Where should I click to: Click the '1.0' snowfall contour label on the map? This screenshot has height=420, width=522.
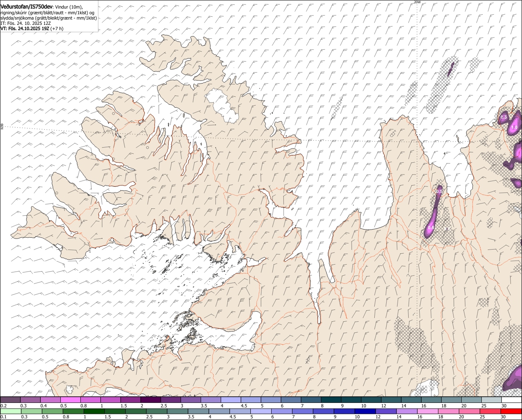point(514,127)
